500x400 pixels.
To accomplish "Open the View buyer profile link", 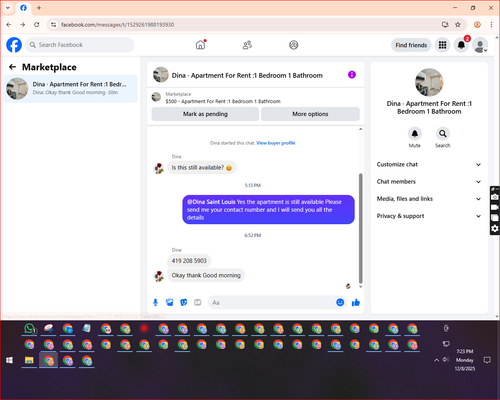I will tap(276, 143).
